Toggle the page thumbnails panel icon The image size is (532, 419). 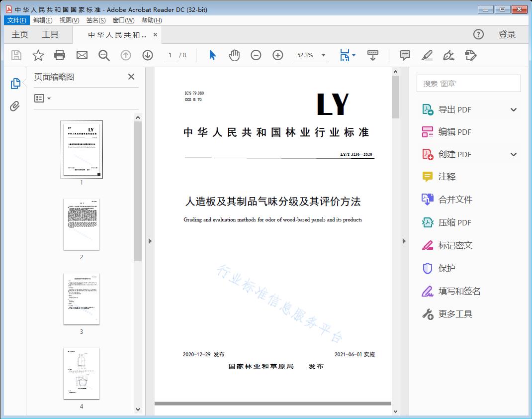pos(15,84)
